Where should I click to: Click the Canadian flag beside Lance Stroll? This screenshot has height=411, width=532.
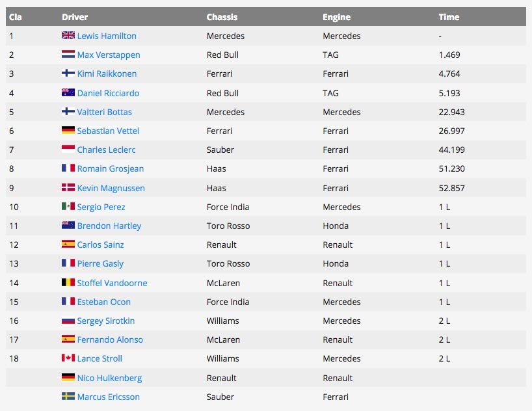coord(68,358)
